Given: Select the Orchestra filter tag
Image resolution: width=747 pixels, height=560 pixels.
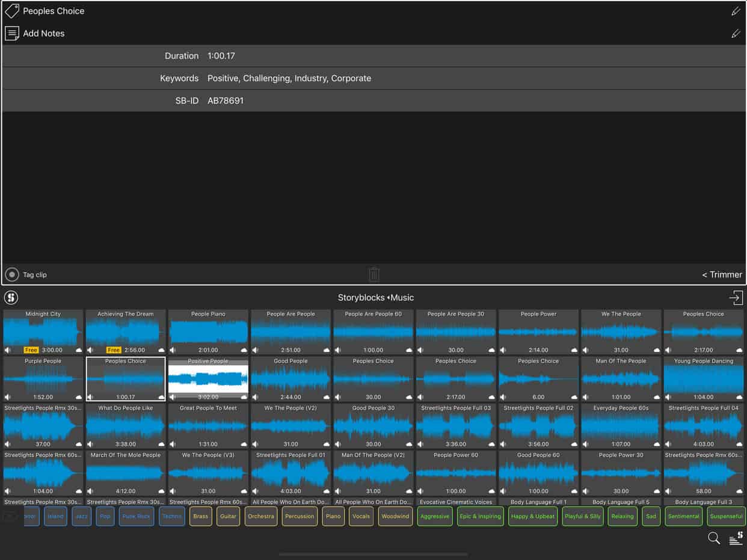Looking at the screenshot, I should (x=261, y=516).
